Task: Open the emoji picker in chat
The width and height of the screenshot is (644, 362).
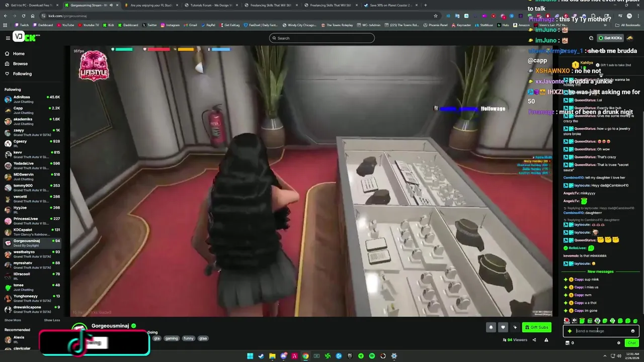Action: pyautogui.click(x=633, y=331)
